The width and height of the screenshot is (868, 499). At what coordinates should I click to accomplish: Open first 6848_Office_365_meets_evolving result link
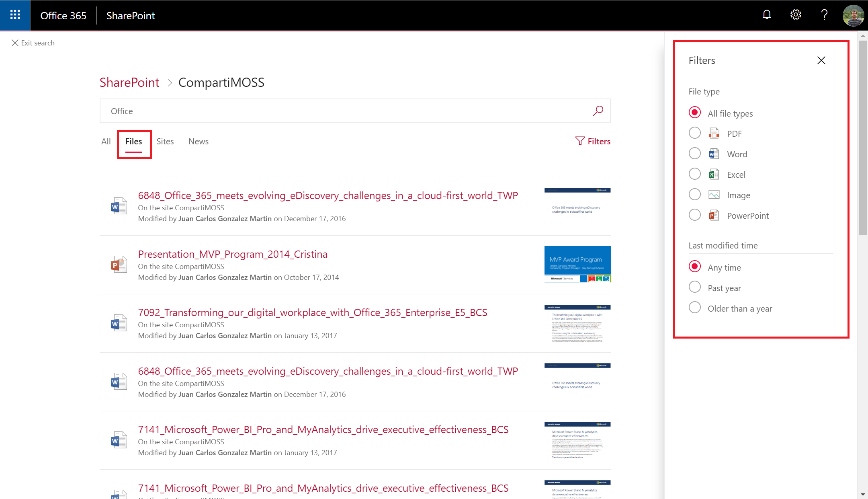tap(328, 195)
